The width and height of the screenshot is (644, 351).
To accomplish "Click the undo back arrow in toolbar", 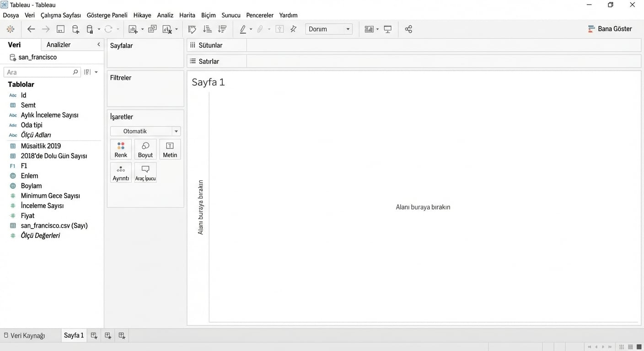I will pos(31,29).
